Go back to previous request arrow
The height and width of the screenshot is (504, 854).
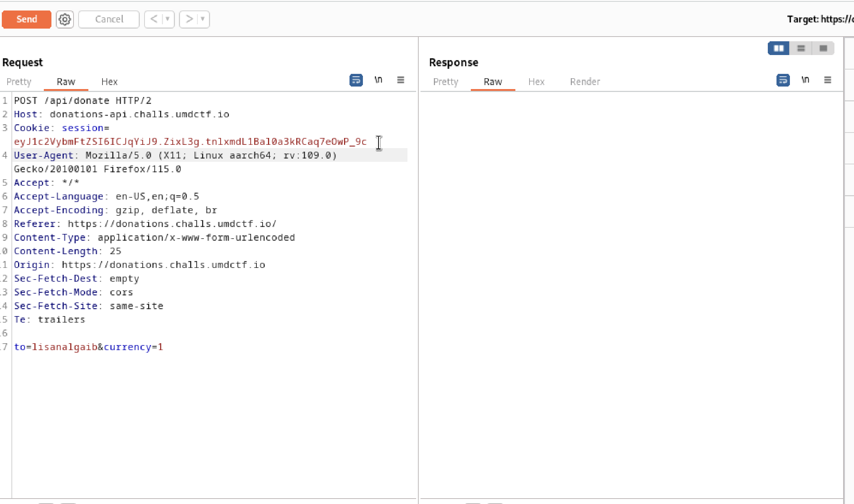[x=154, y=19]
